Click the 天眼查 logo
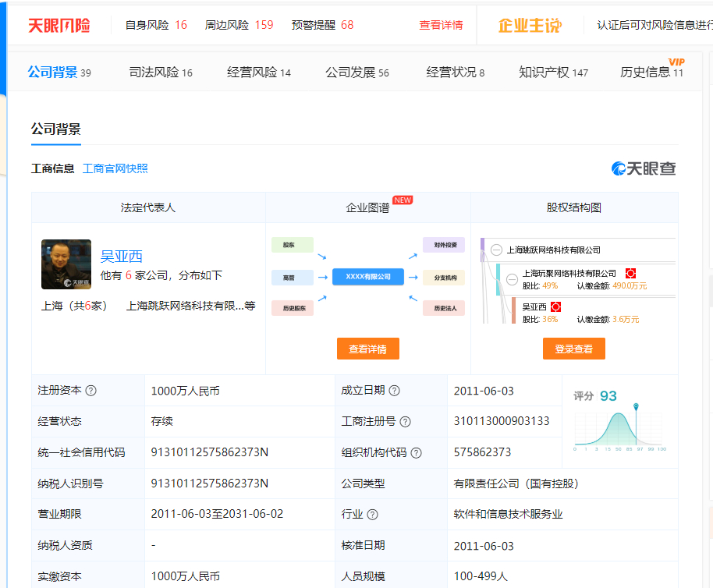 (x=644, y=168)
